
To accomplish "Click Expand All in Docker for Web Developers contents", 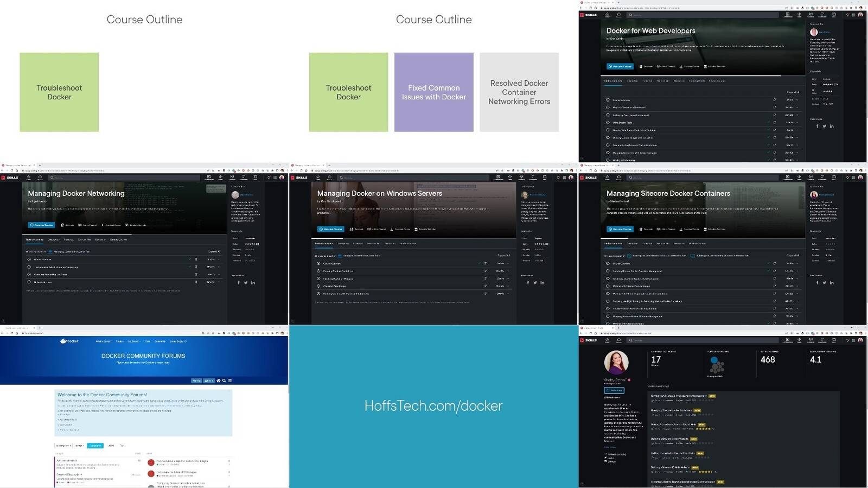I will click(793, 92).
